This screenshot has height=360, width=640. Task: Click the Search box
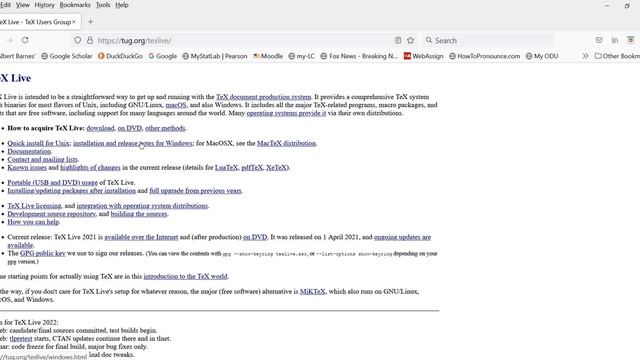click(x=488, y=40)
